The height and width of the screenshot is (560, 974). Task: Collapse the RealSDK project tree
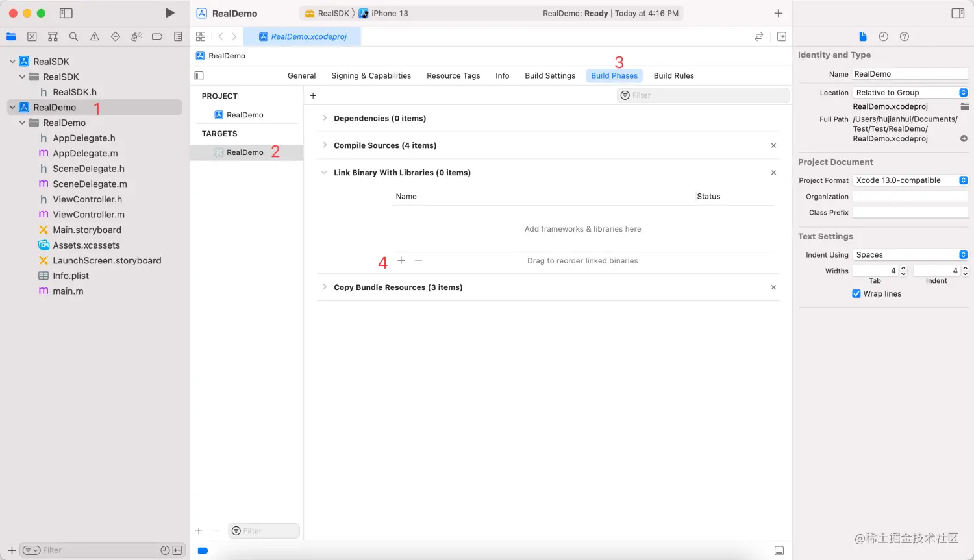tap(12, 62)
